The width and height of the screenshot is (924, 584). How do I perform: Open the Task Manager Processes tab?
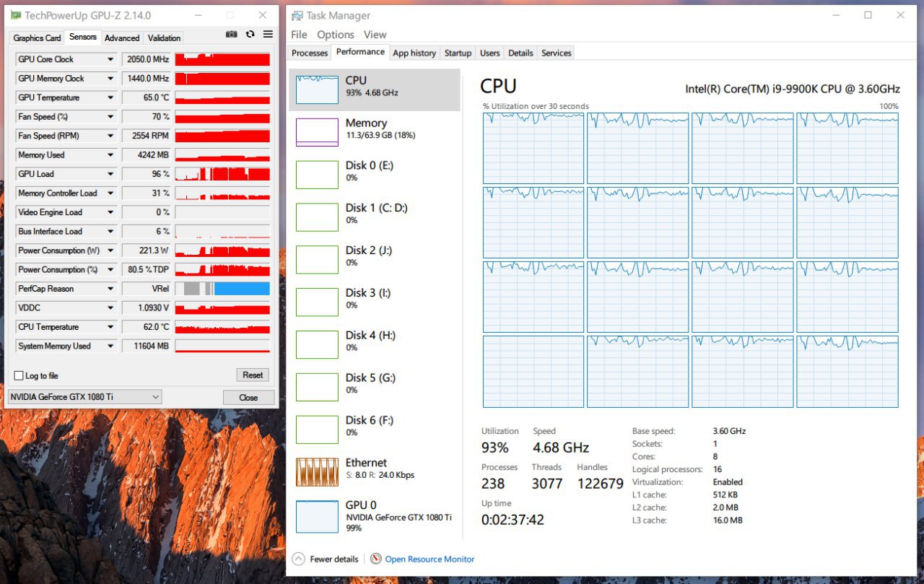tap(310, 53)
